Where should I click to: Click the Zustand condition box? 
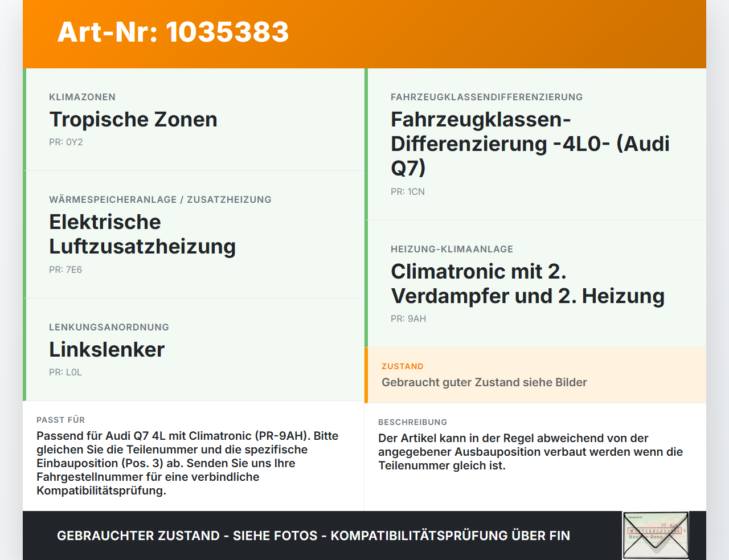[x=535, y=375]
